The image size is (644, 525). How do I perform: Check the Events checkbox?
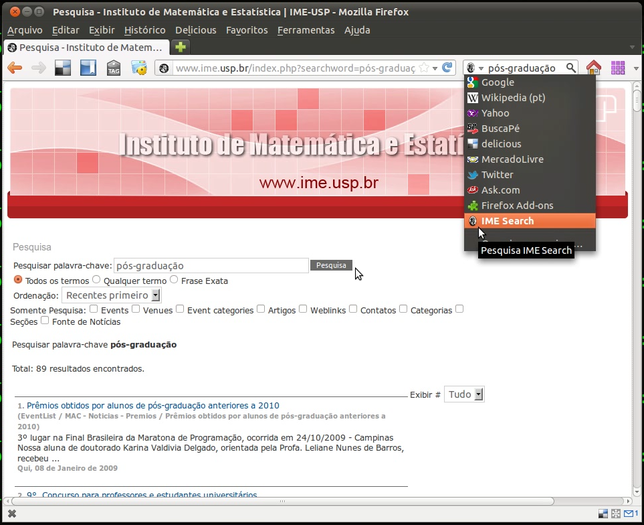94,309
